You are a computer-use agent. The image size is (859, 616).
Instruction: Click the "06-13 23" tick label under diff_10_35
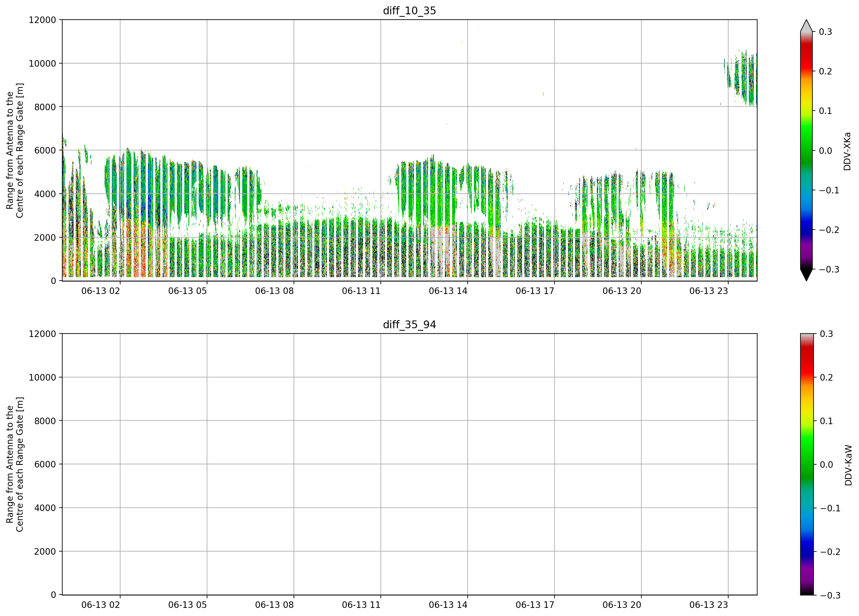pos(709,291)
